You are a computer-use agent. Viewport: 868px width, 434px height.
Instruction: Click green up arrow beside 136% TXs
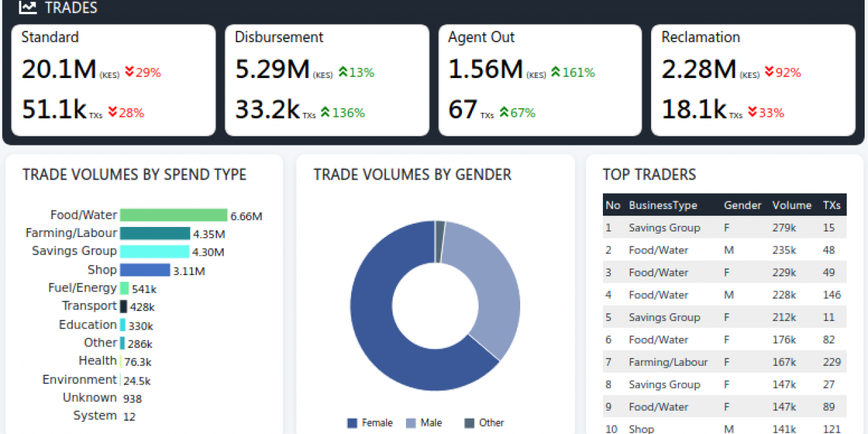coord(326,113)
